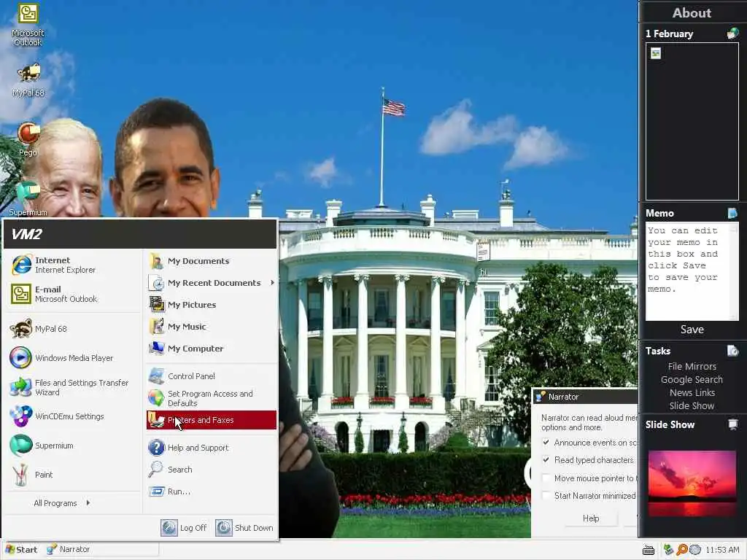The height and width of the screenshot is (560, 747).
Task: Expand My Recent Documents submenu
Action: 211,283
